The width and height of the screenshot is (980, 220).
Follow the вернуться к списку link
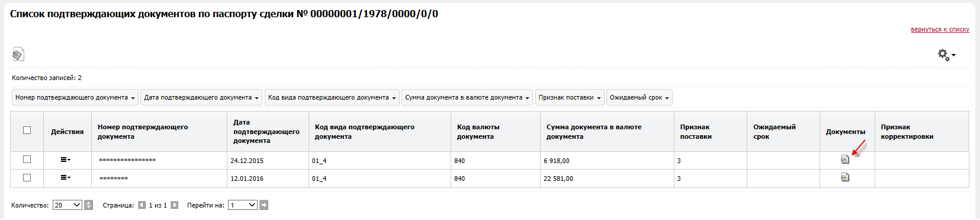pos(940,29)
